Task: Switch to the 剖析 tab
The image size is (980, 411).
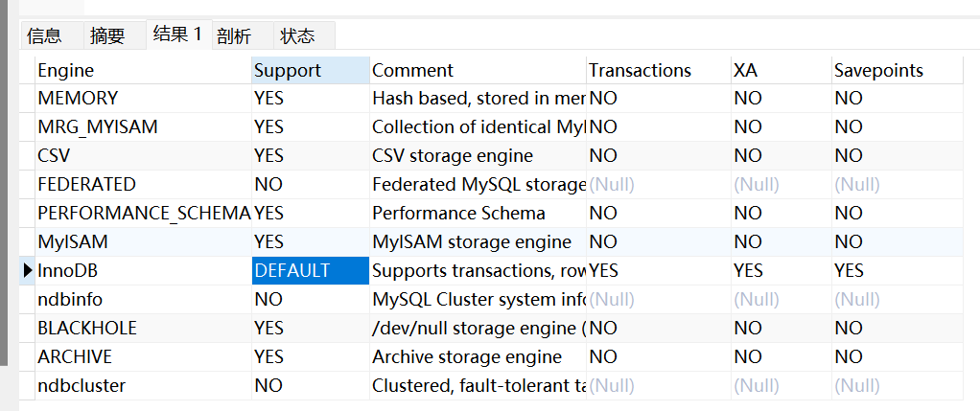Action: pyautogui.click(x=234, y=35)
